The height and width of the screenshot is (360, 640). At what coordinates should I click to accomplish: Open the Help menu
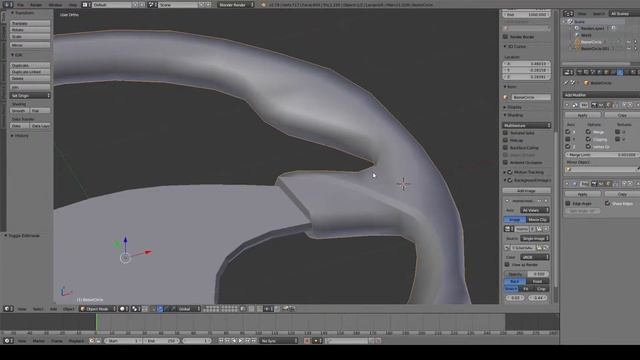pos(73,5)
